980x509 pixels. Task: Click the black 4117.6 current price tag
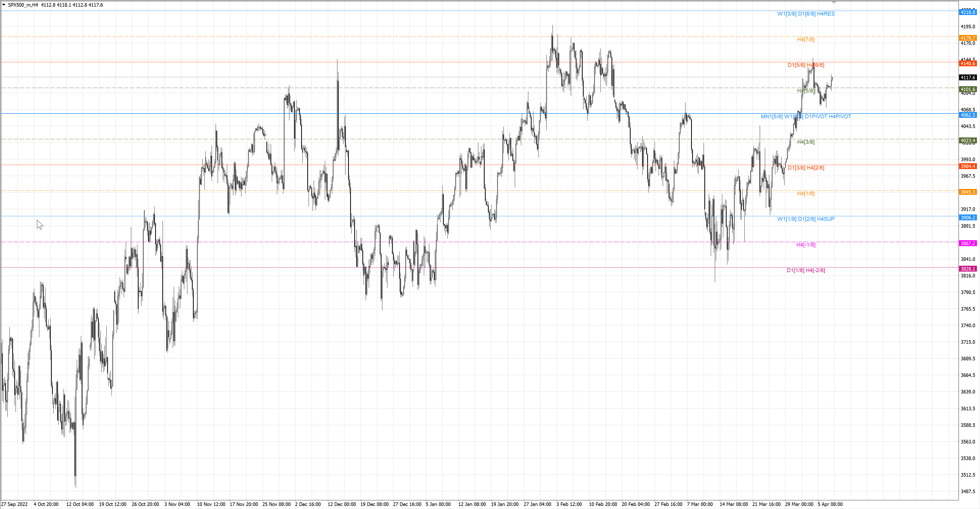pyautogui.click(x=968, y=78)
